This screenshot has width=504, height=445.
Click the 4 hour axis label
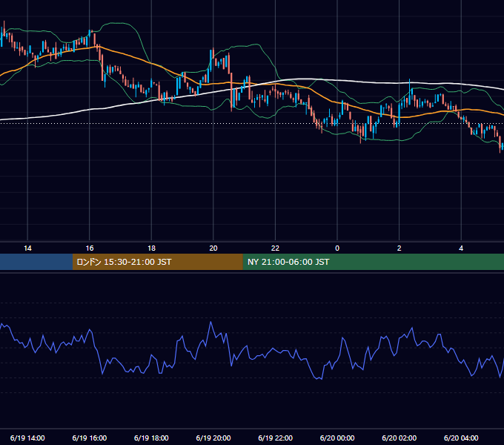(461, 248)
